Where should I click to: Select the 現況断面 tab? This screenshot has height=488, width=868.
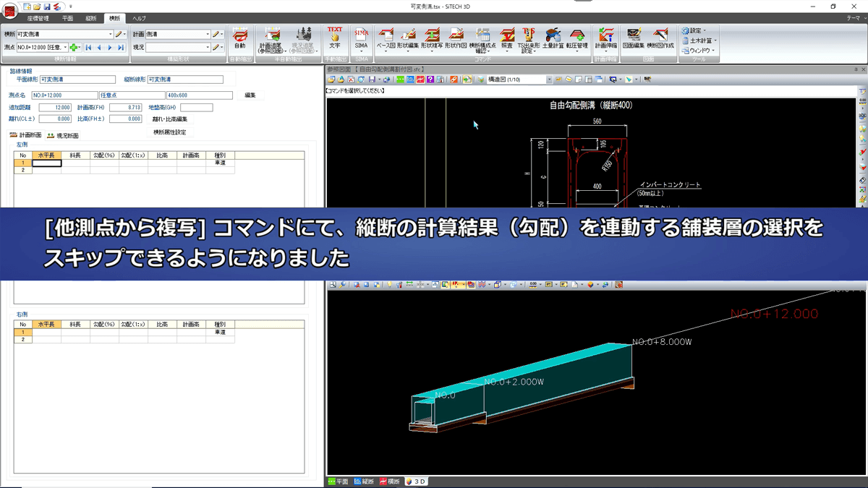(x=63, y=135)
